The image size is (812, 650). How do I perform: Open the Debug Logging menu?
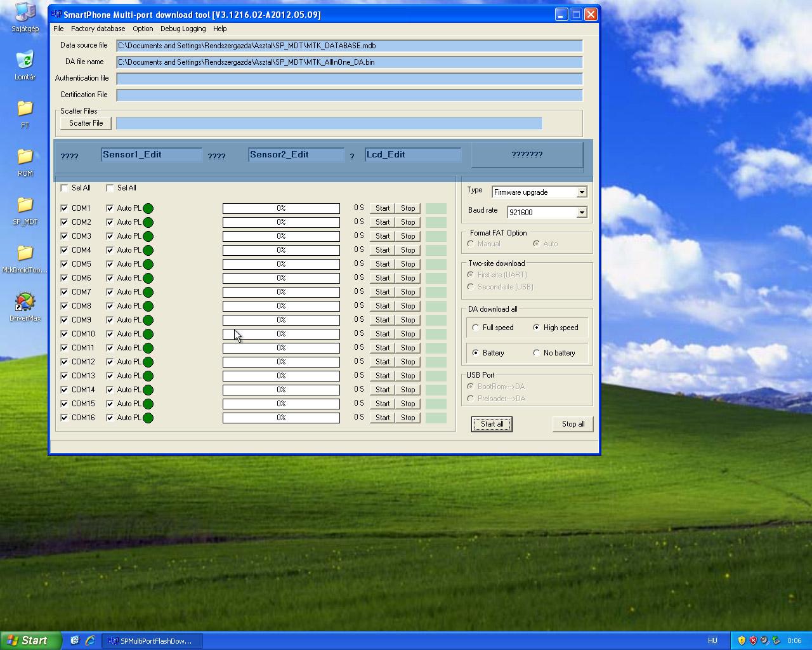pyautogui.click(x=183, y=29)
